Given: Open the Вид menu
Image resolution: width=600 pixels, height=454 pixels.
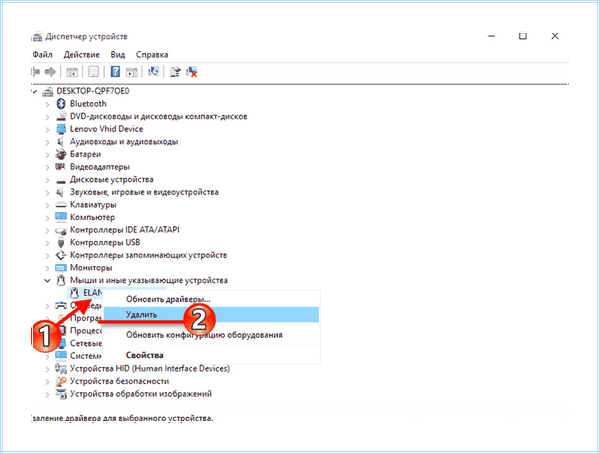Looking at the screenshot, I should (118, 55).
